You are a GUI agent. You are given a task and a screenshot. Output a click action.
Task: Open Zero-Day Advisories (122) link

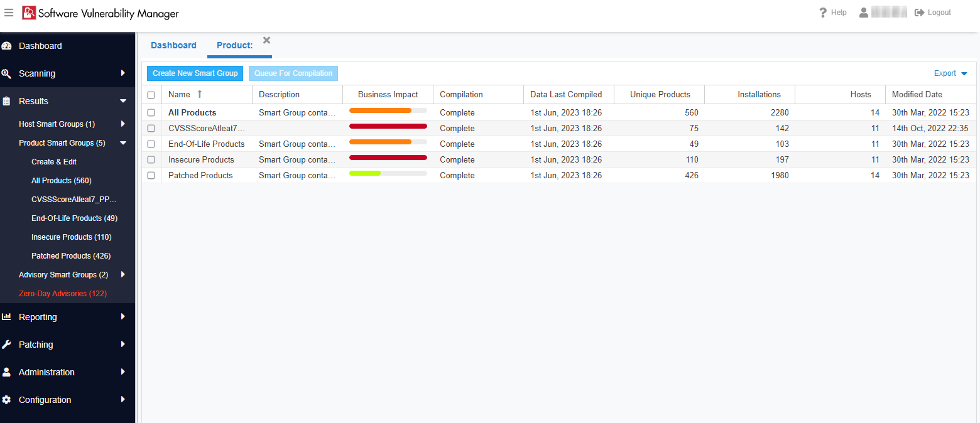(63, 294)
